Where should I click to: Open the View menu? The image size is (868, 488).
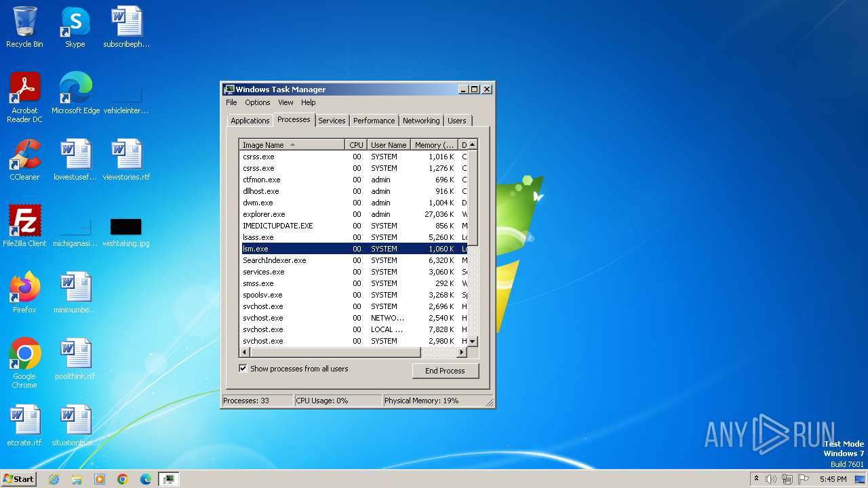point(285,102)
